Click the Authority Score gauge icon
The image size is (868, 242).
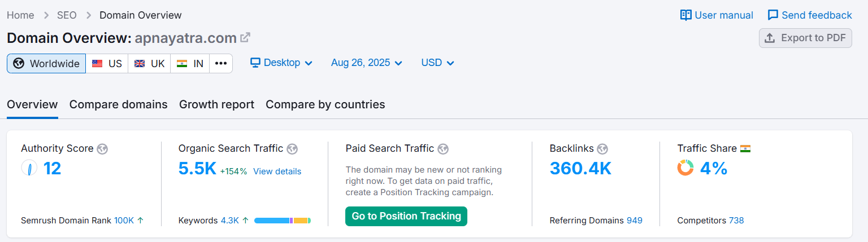tap(29, 168)
